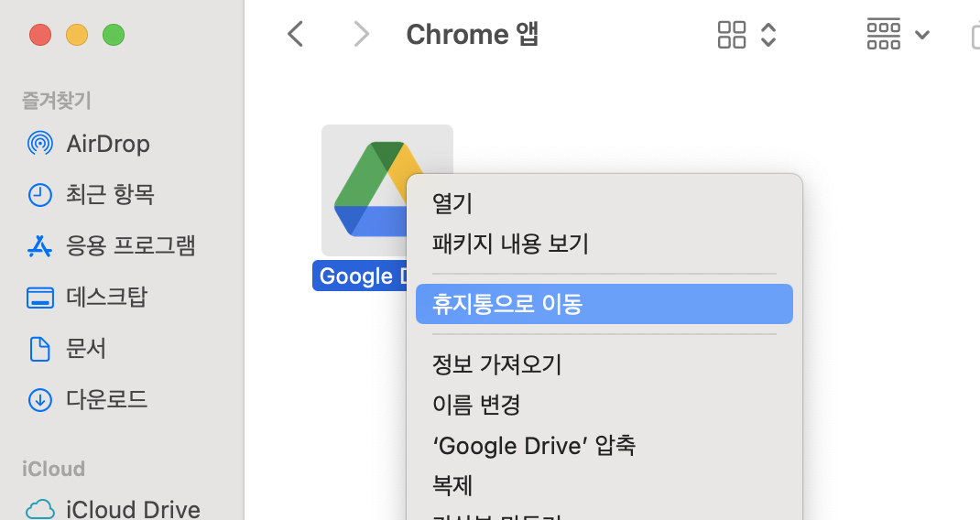Go forward with the right chevron
980x520 pixels.
(361, 34)
